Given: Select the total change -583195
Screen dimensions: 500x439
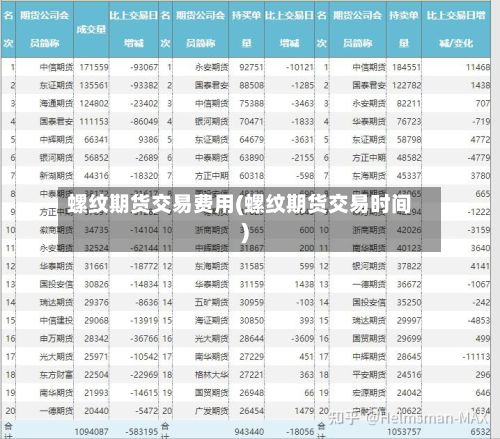Looking at the screenshot, I should [x=142, y=432].
